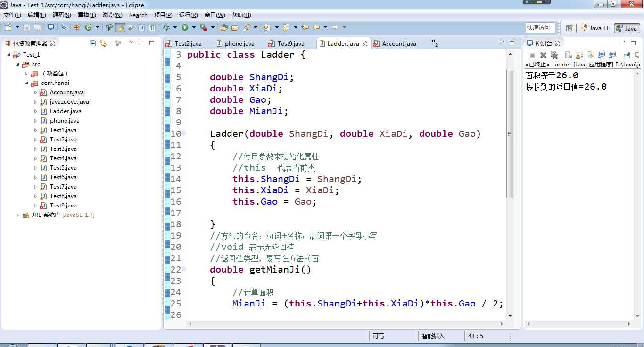Open the 重构 menu
The image size is (644, 347).
pyautogui.click(x=87, y=15)
